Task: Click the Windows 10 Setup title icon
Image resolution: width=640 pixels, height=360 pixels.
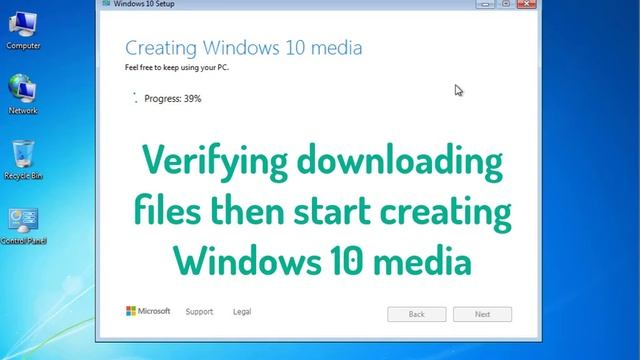Action: click(x=107, y=3)
